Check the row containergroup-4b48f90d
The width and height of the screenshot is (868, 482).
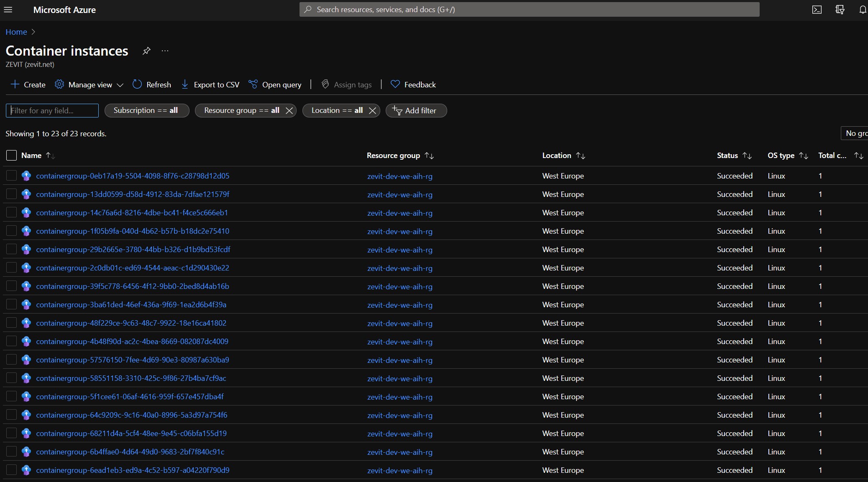click(11, 341)
